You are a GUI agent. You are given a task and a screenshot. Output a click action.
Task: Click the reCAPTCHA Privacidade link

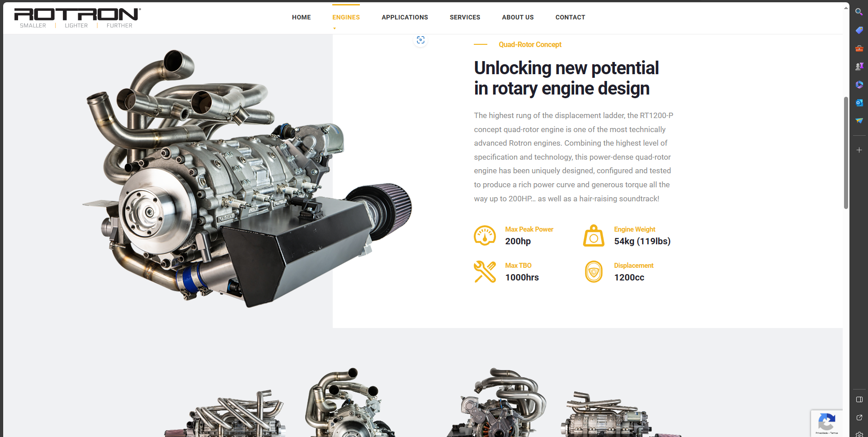821,433
